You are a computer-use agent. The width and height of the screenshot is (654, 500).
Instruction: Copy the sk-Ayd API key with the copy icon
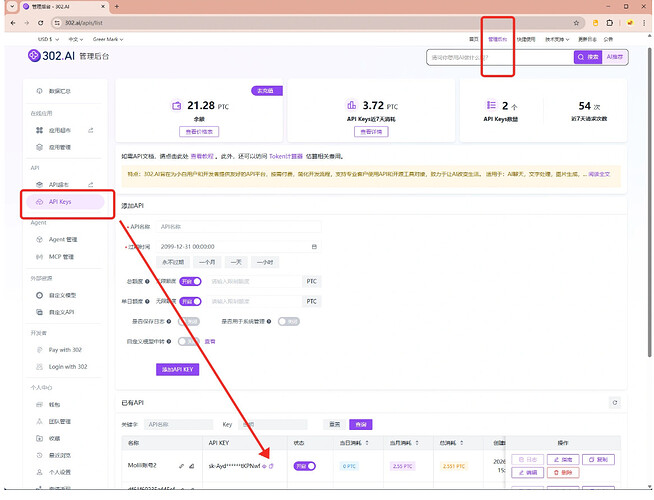(272, 466)
